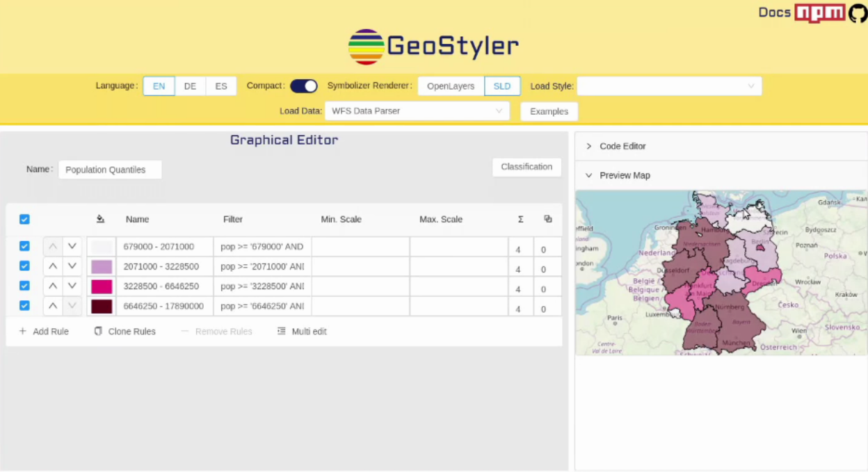The width and height of the screenshot is (868, 472).
Task: Open the GitHub repository icon
Action: (x=858, y=13)
